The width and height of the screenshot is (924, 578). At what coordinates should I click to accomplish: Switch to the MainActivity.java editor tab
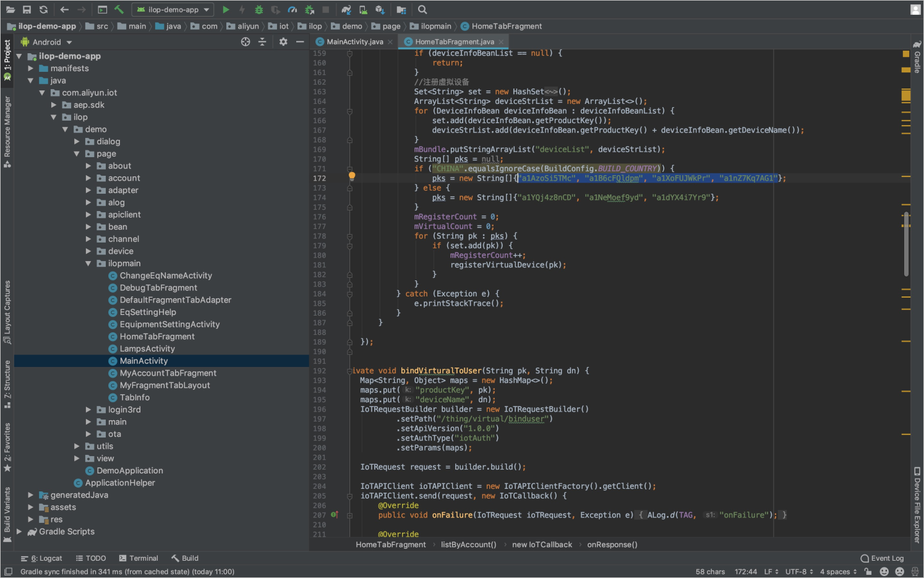click(354, 42)
